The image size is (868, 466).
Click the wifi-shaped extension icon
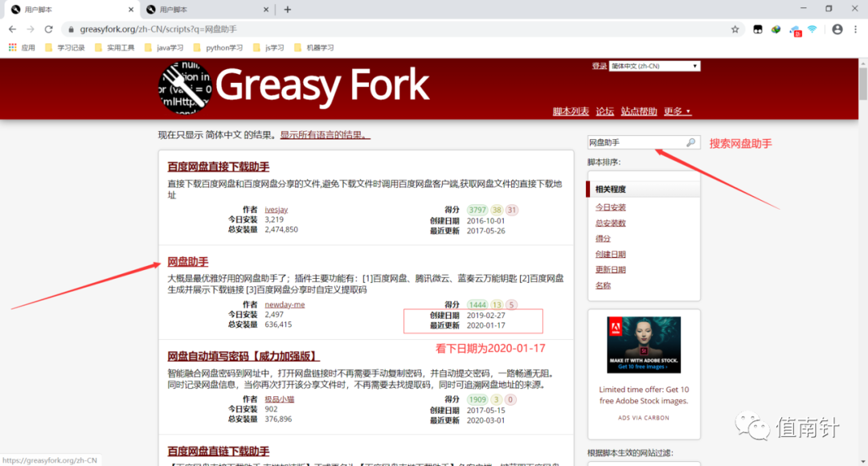tap(812, 30)
